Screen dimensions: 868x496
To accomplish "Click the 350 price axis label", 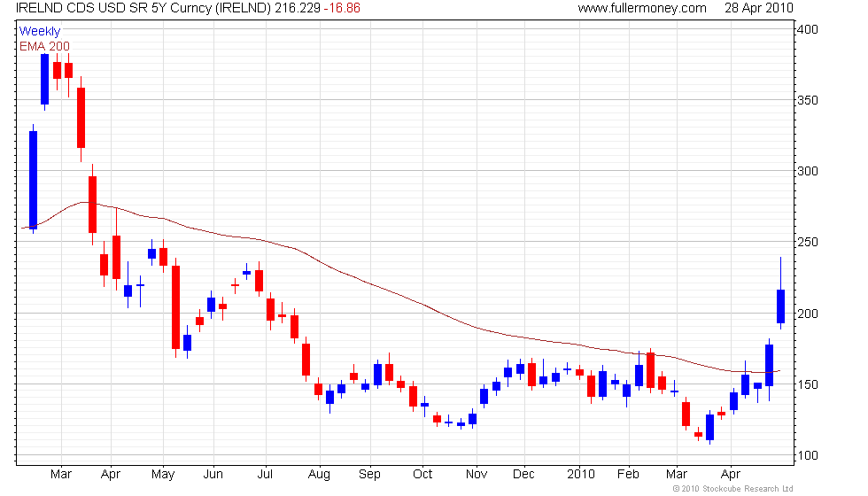I will click(x=808, y=101).
